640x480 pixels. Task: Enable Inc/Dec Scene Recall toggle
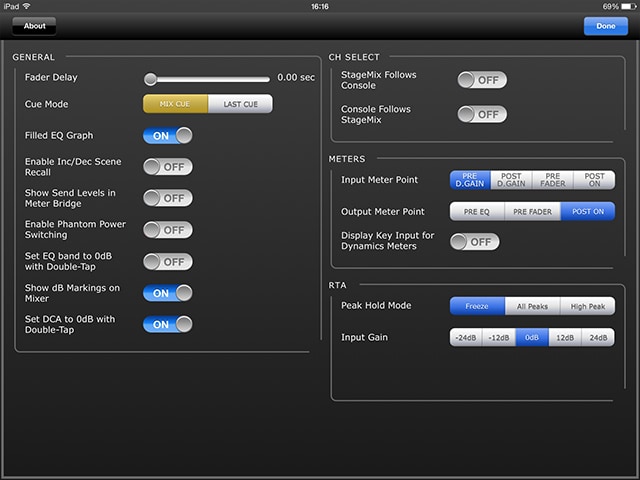pos(167,167)
